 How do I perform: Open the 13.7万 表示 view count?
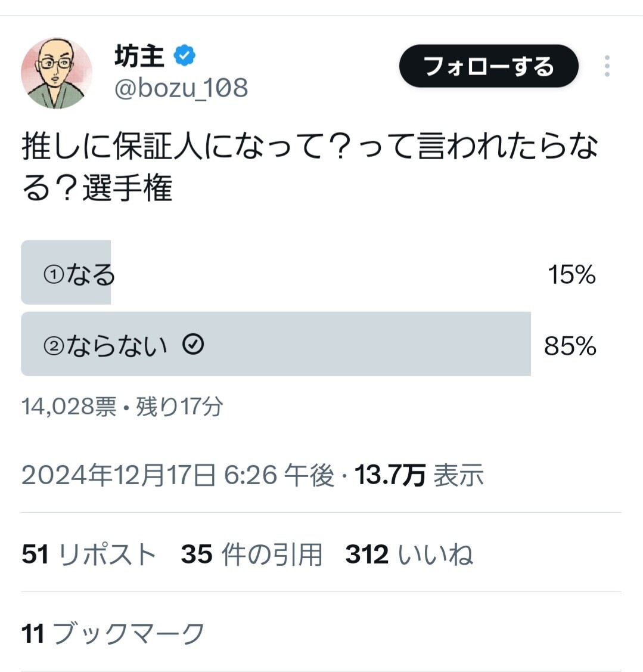419,475
